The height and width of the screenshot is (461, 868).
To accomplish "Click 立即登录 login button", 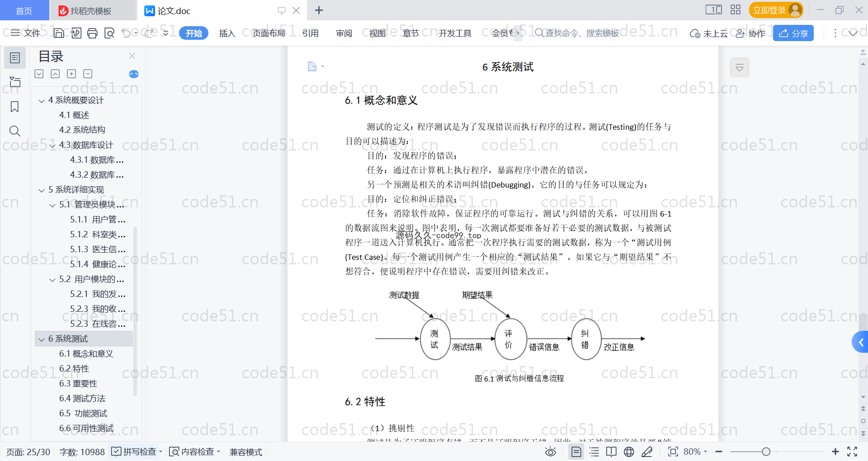I will pyautogui.click(x=776, y=10).
